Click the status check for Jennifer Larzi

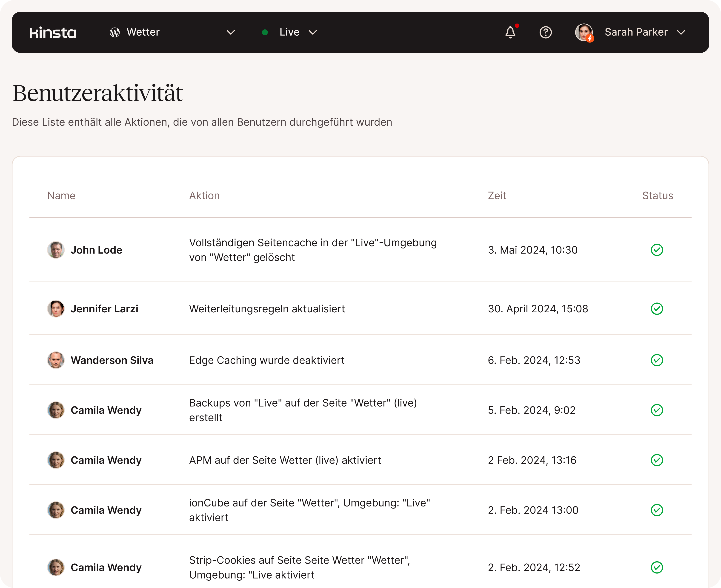pos(657,308)
